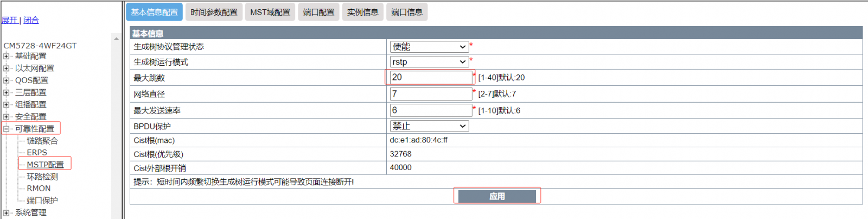The width and height of the screenshot is (868, 219).
Task: Open the 端口配置 tab
Action: (x=318, y=12)
